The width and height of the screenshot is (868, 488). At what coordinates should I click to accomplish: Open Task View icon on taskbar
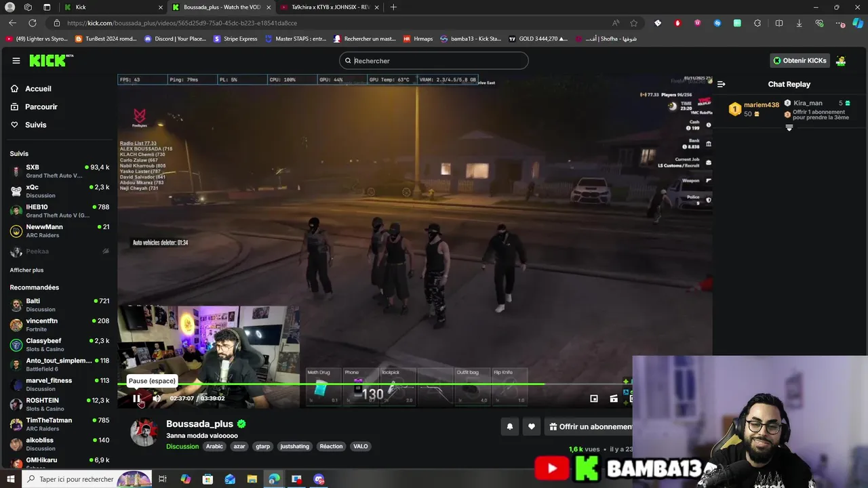[x=163, y=479]
